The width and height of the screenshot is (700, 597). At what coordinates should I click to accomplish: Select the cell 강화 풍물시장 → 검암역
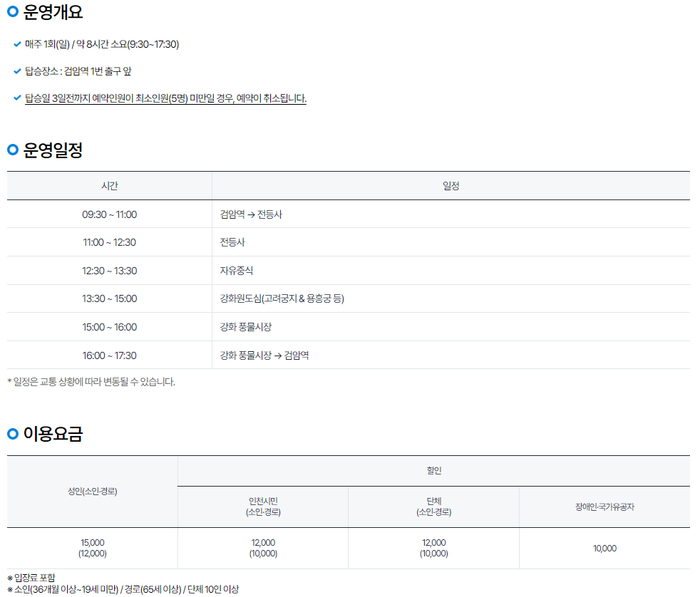[x=451, y=355]
